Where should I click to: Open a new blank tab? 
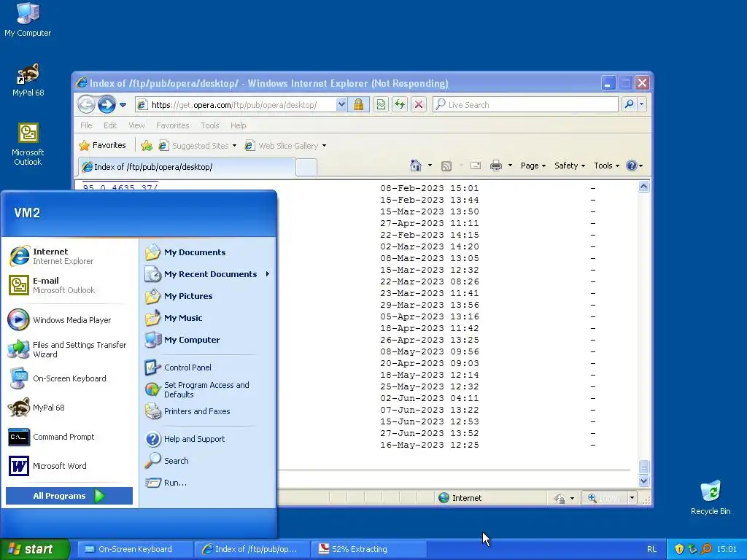pos(306,167)
